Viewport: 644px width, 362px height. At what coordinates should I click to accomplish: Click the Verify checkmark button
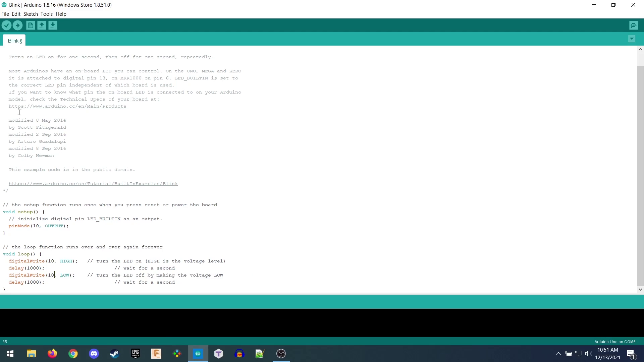[x=6, y=25]
